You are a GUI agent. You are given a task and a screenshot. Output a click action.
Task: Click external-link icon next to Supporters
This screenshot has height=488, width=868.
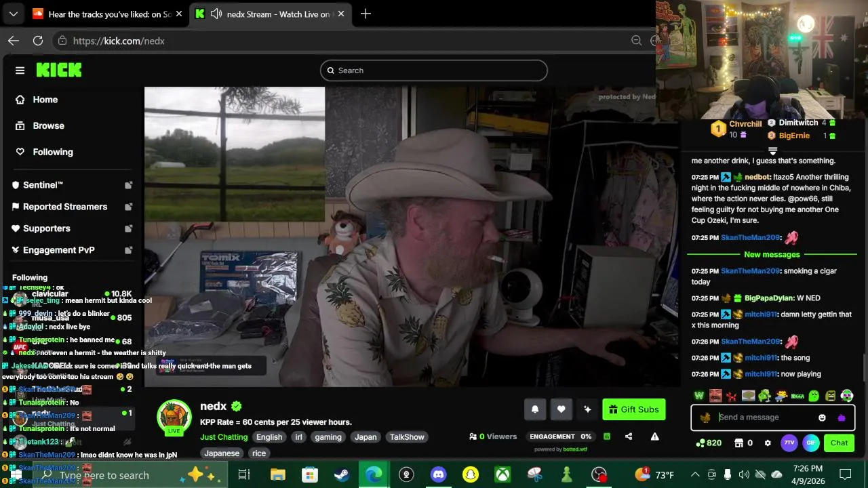(x=128, y=228)
